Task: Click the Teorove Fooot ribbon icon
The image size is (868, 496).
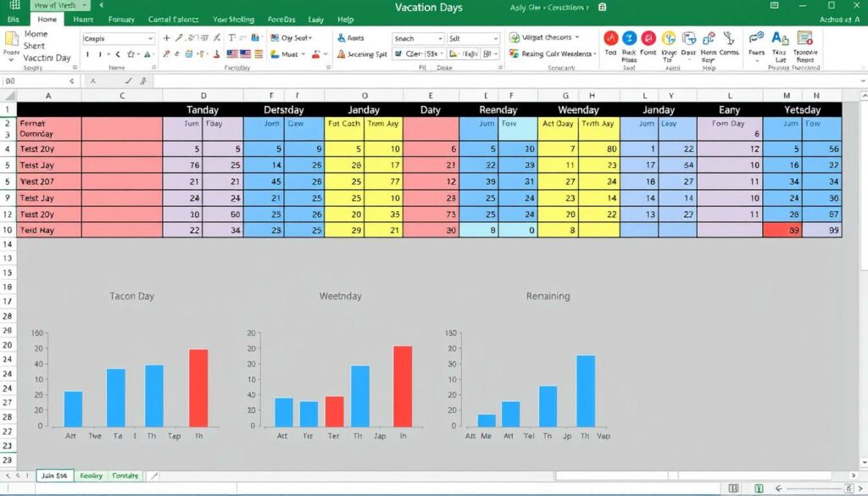Action: pos(805,38)
